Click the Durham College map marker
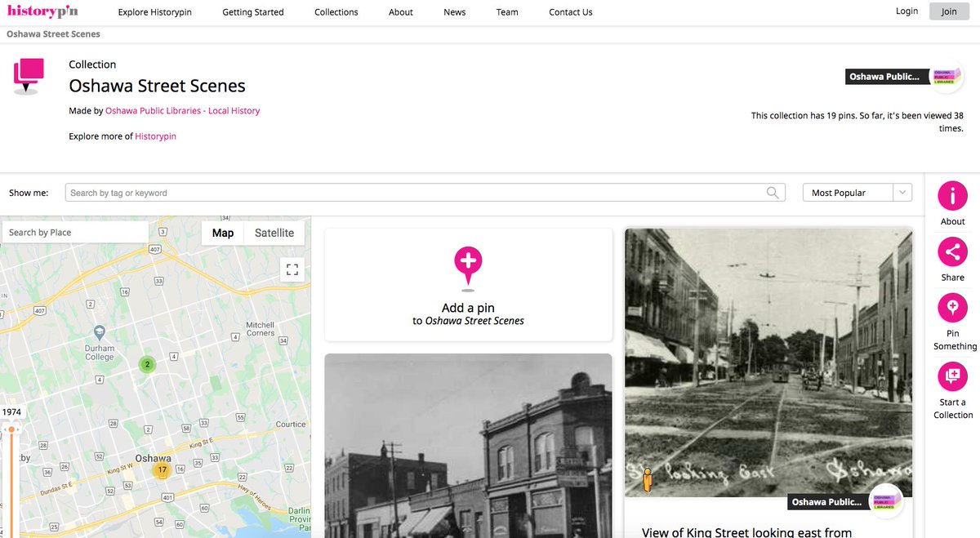This screenshot has width=980, height=538. pyautogui.click(x=99, y=332)
